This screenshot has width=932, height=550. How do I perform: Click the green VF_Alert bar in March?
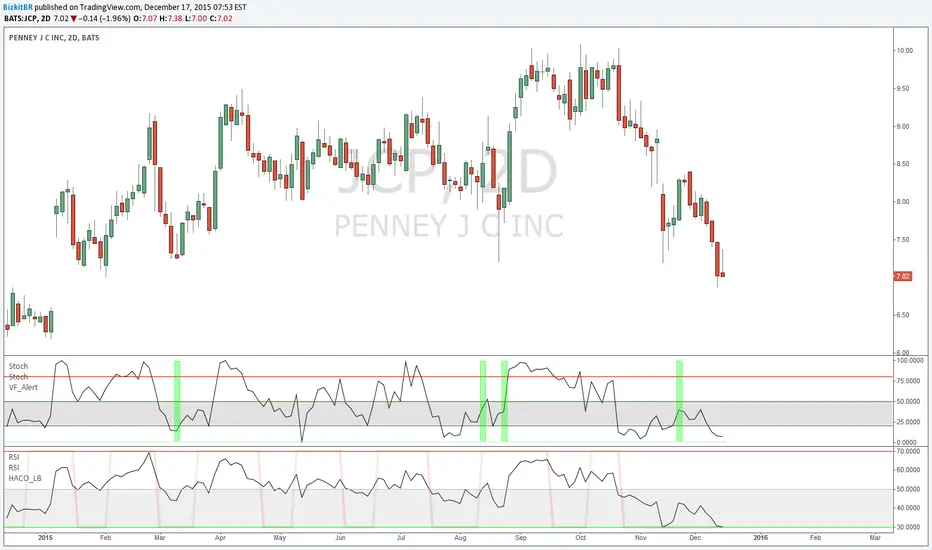click(x=177, y=401)
